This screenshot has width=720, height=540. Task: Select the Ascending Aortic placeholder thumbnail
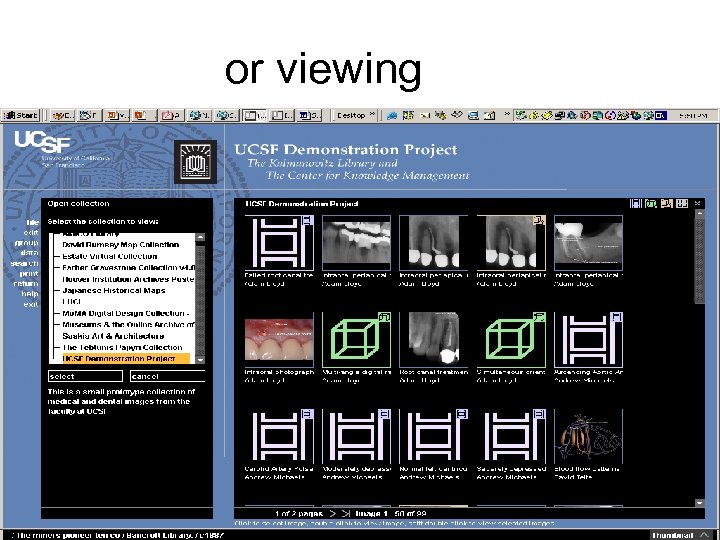[x=589, y=340]
